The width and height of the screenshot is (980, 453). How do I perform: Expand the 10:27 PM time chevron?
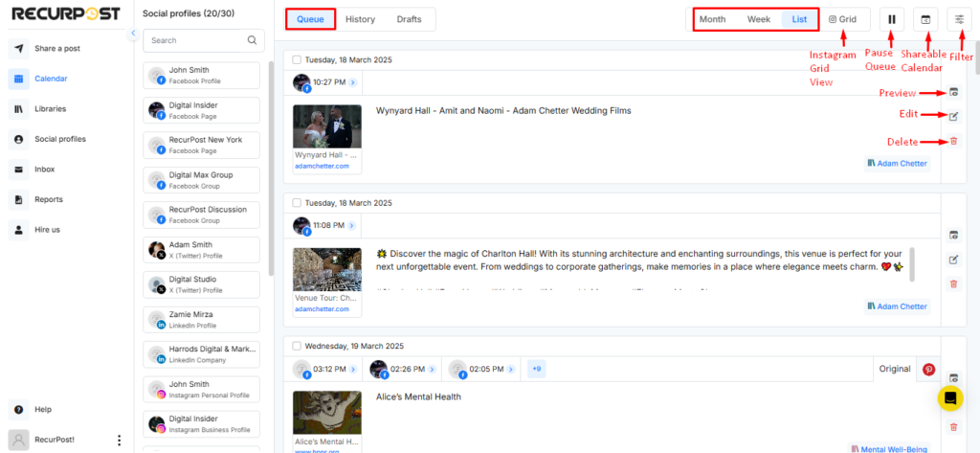pyautogui.click(x=352, y=82)
